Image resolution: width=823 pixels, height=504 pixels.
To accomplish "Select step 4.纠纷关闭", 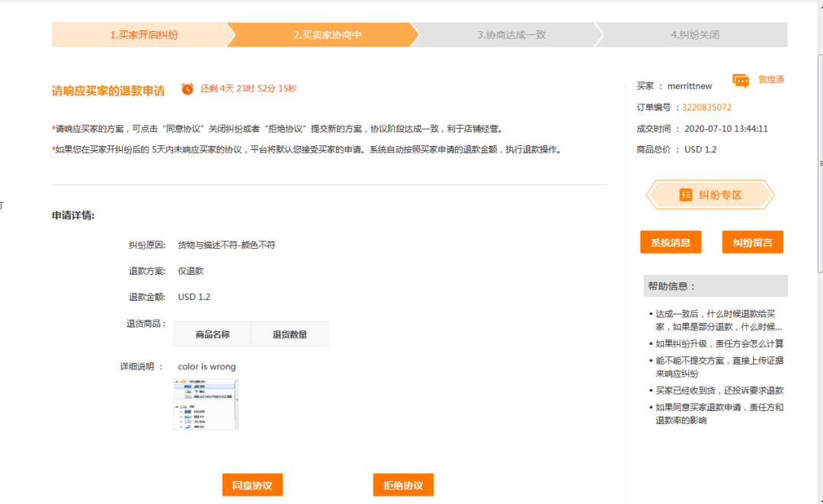I will (x=695, y=35).
